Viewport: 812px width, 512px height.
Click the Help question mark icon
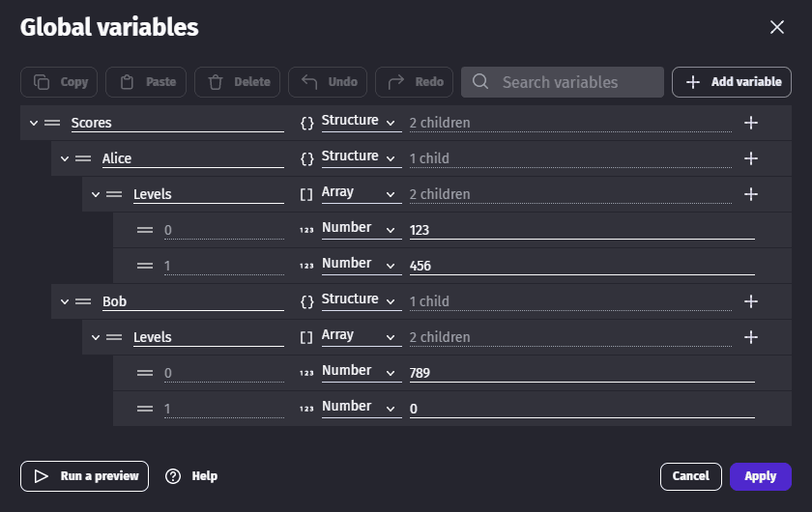click(x=174, y=476)
